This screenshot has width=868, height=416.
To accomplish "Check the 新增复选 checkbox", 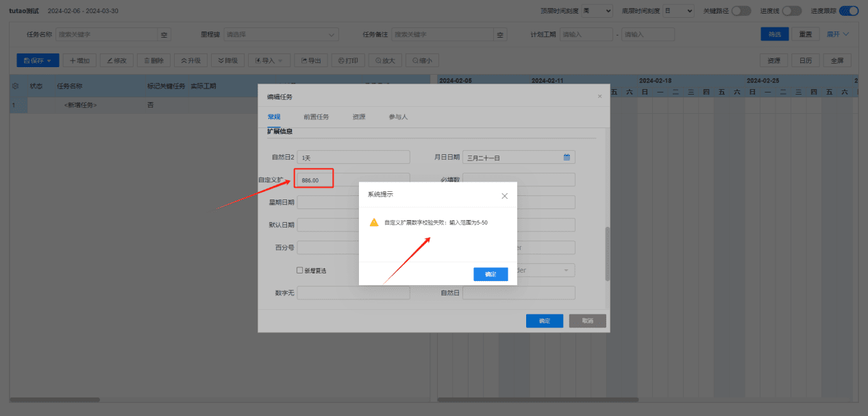I will 299,270.
